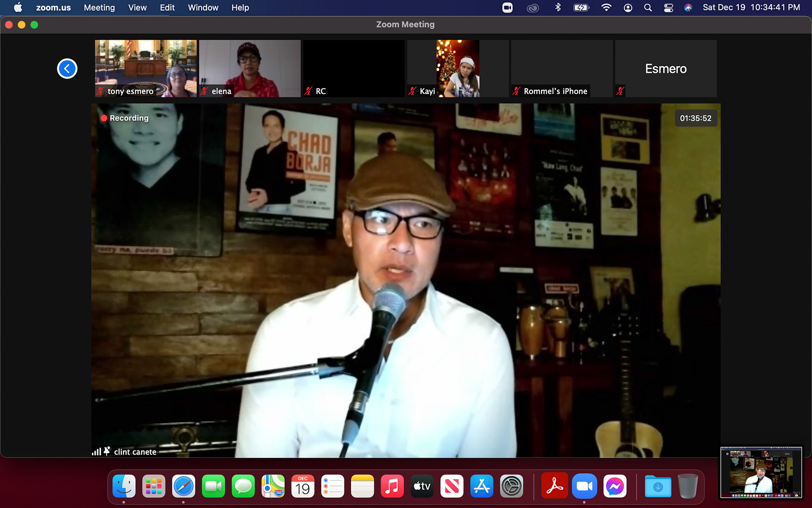812x508 pixels.
Task: Open FaceTime from the Dock
Action: [x=213, y=486]
